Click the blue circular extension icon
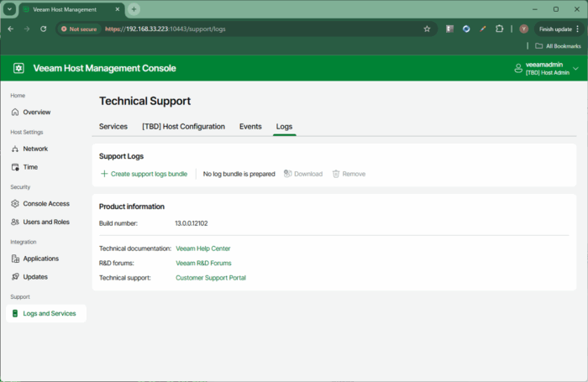588x382 pixels. click(466, 29)
